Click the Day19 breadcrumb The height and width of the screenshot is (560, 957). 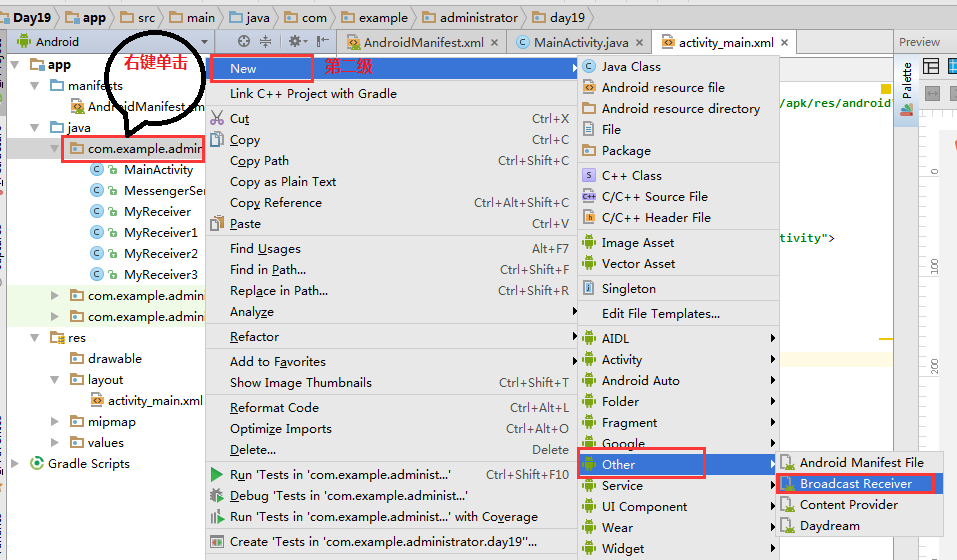[x=32, y=18]
